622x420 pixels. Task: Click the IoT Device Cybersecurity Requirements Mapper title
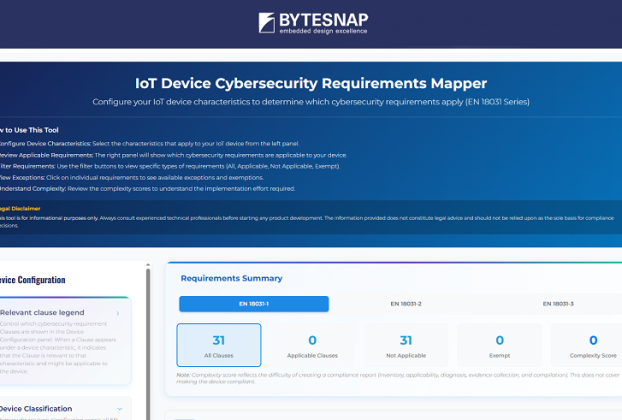coord(311,83)
